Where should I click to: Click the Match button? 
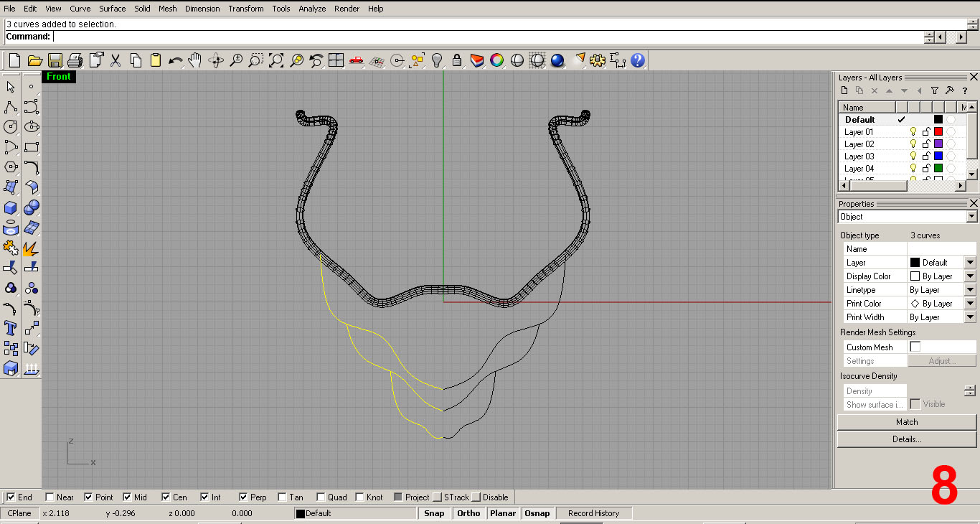tap(907, 422)
